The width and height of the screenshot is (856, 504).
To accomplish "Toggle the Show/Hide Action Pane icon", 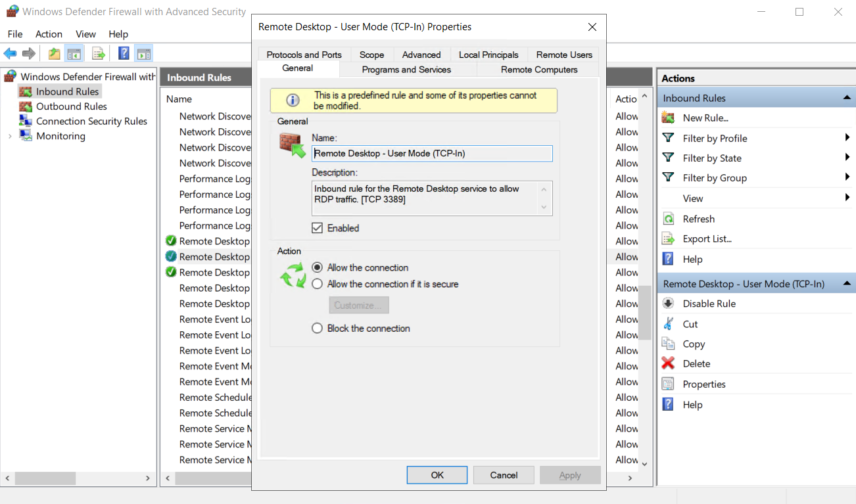I will pyautogui.click(x=144, y=54).
